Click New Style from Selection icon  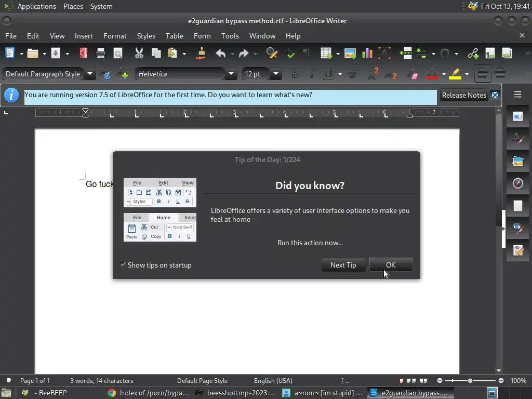pyautogui.click(x=122, y=74)
